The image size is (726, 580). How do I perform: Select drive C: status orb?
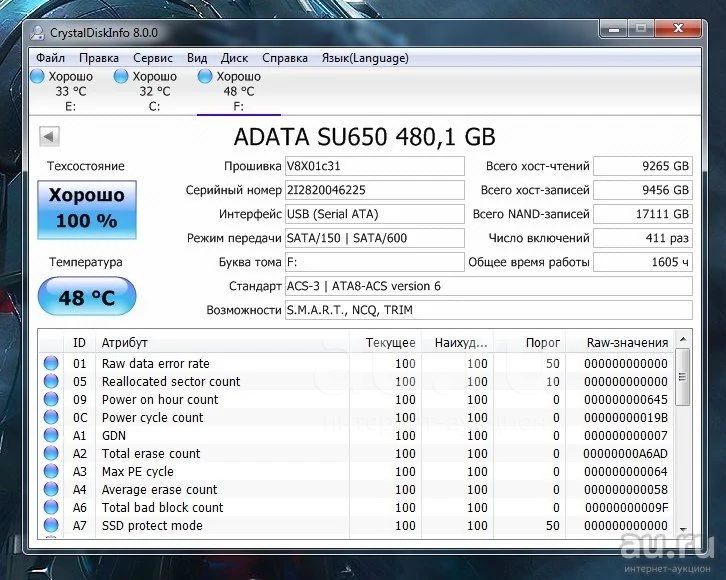[x=122, y=76]
